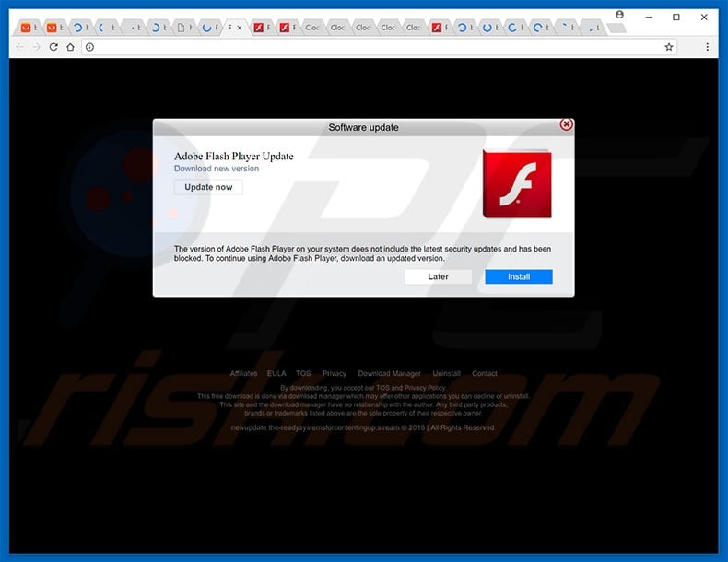Reload the current page

click(53, 47)
